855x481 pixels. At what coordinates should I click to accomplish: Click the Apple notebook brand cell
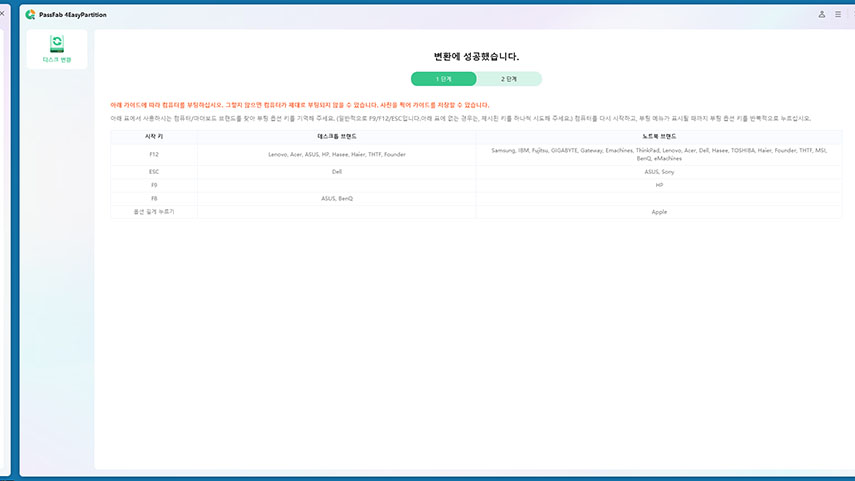659,212
